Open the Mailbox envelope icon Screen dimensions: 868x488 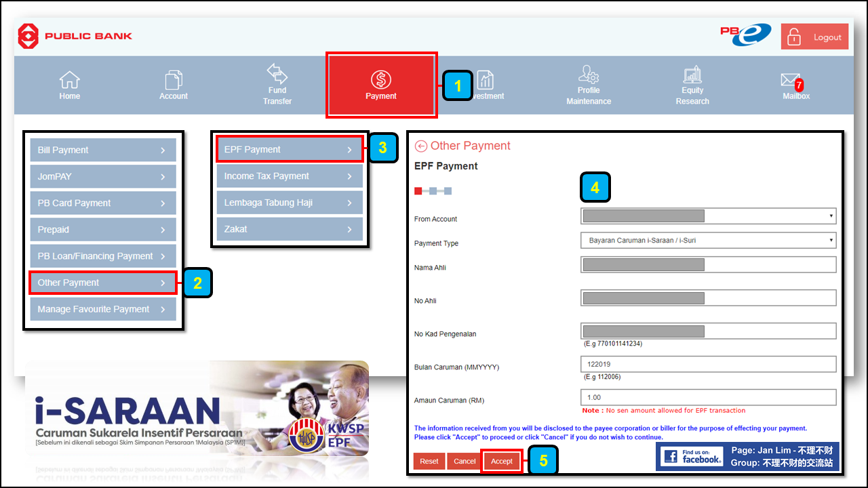(791, 80)
